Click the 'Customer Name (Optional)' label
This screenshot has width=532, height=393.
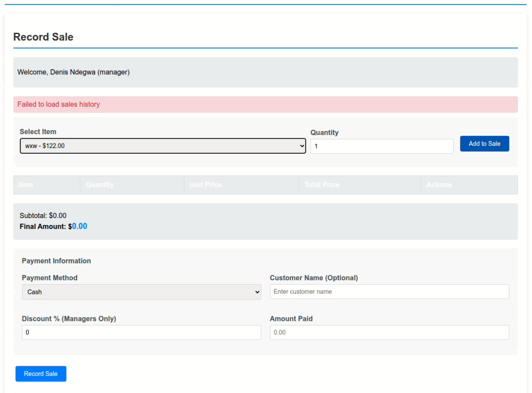point(314,278)
